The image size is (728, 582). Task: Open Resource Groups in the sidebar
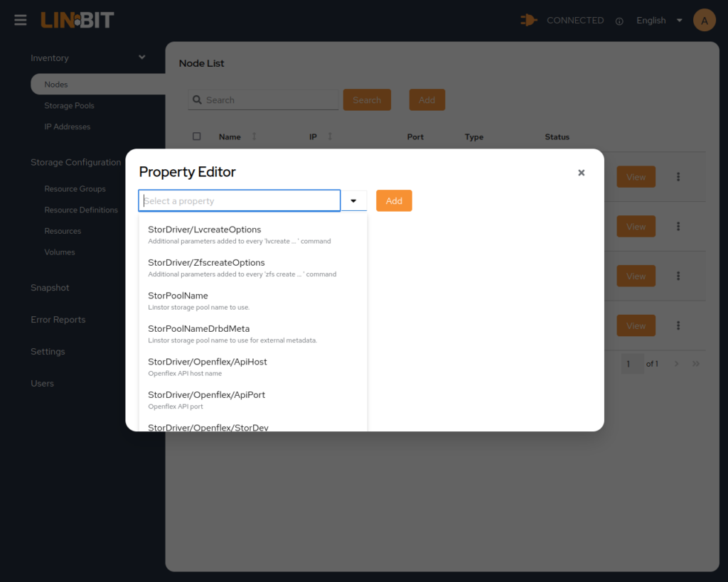75,189
